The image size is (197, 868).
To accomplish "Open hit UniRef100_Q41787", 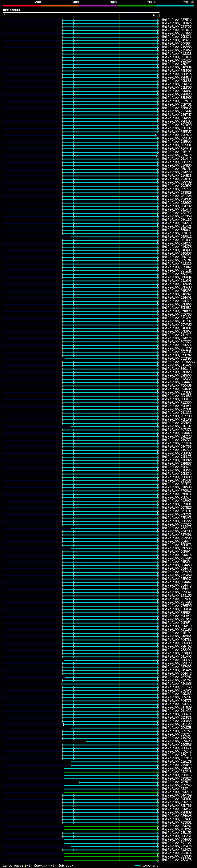I will [177, 321].
